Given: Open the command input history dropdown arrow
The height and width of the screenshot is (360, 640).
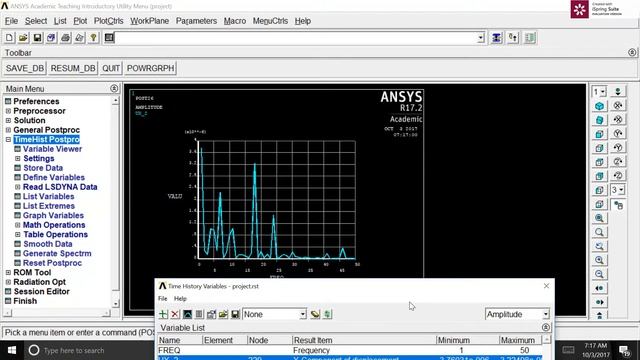Looking at the screenshot, I should pos(481,38).
